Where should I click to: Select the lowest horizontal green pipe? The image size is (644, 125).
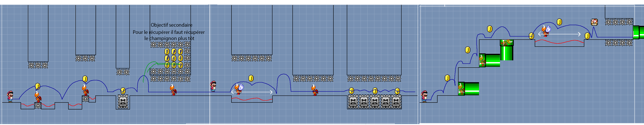[x=469, y=89]
